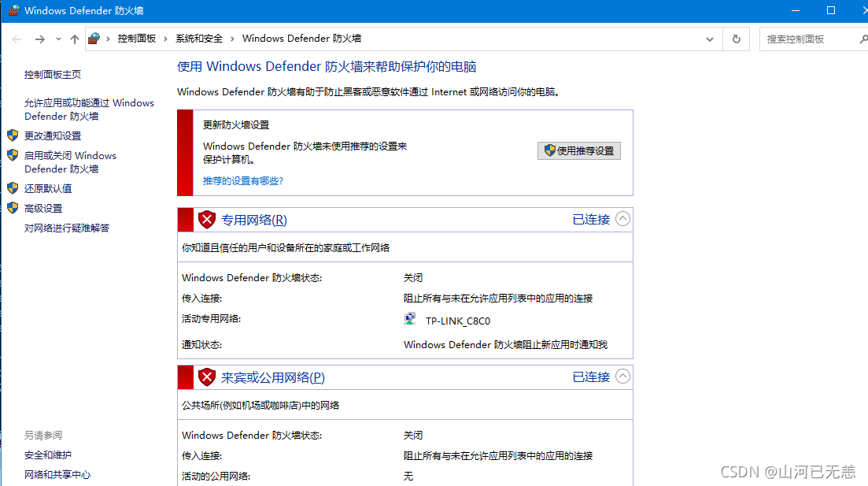Open 对网络进行疑难解答 link

pos(67,228)
